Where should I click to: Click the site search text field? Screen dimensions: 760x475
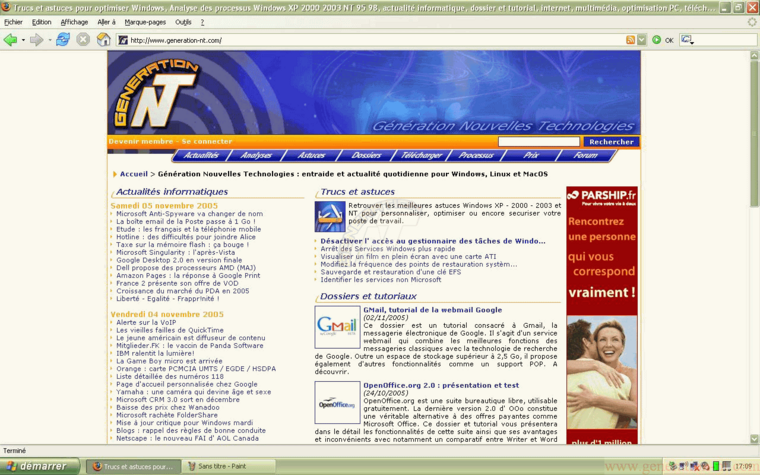click(538, 142)
